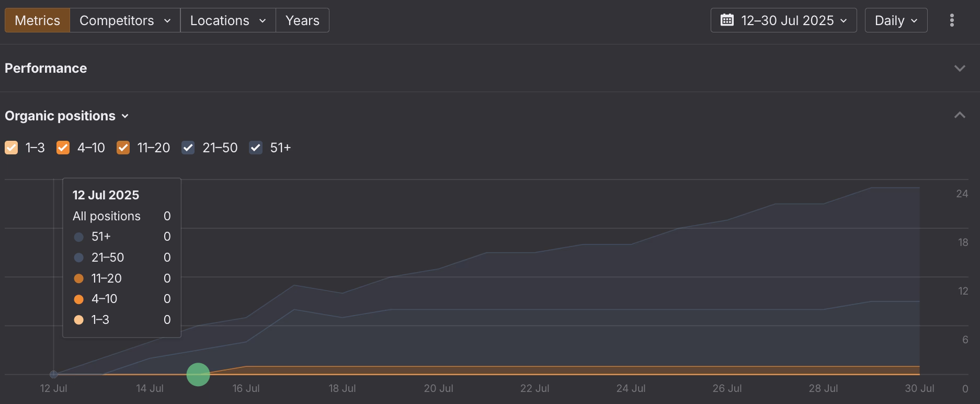
Task: Collapse the Organic positions section
Action: tap(960, 116)
